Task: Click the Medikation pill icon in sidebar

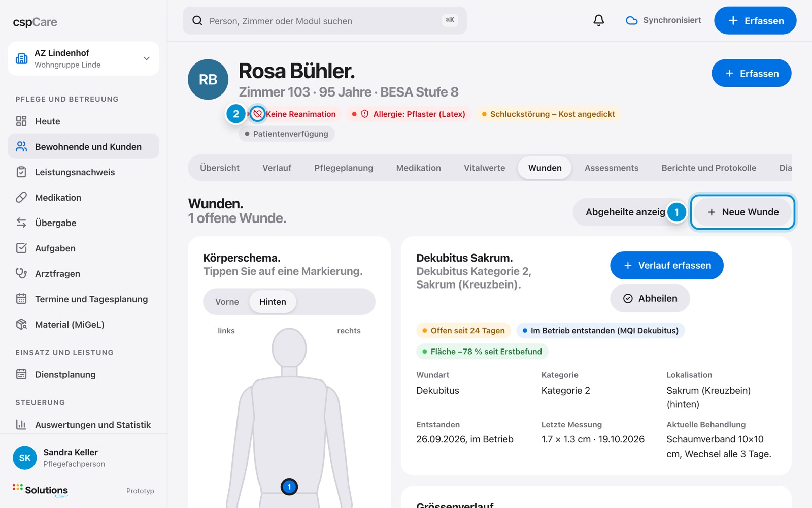Action: tap(21, 197)
